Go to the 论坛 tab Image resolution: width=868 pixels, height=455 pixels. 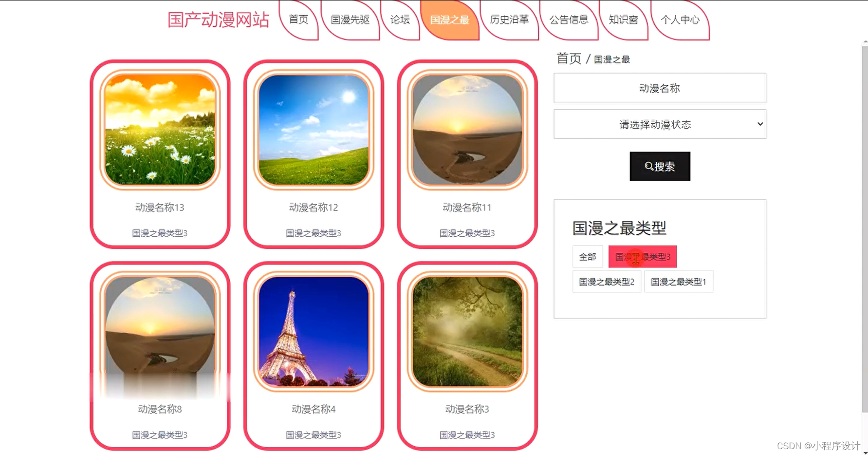(400, 20)
